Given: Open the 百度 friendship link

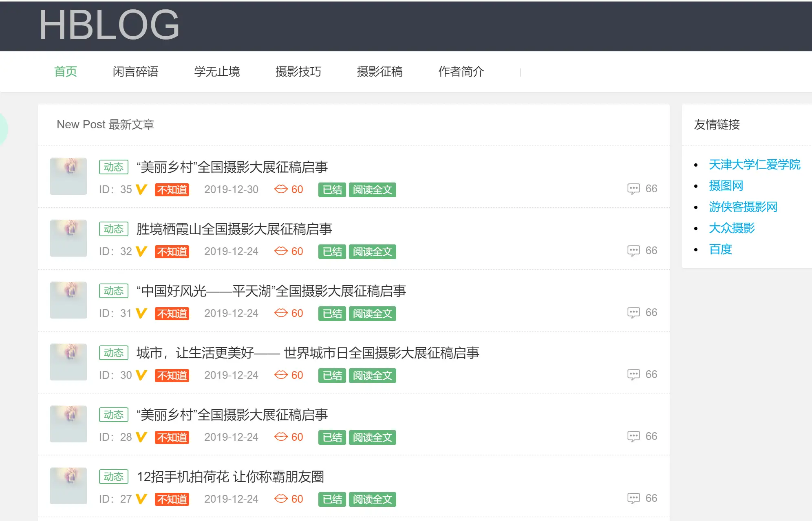Looking at the screenshot, I should (x=720, y=249).
